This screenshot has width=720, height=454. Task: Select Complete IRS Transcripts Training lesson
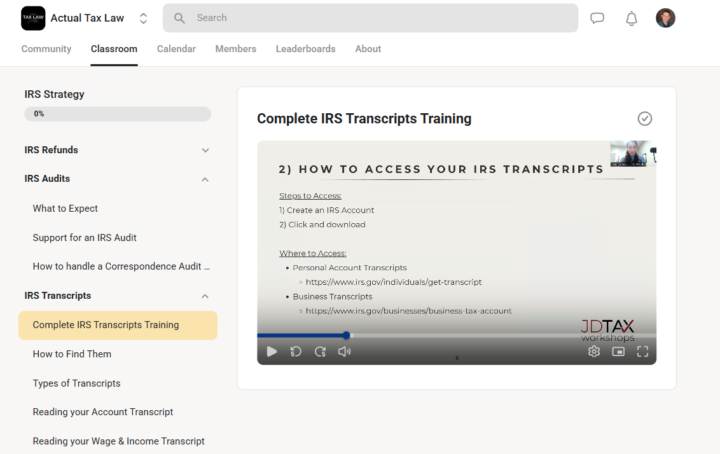118,325
